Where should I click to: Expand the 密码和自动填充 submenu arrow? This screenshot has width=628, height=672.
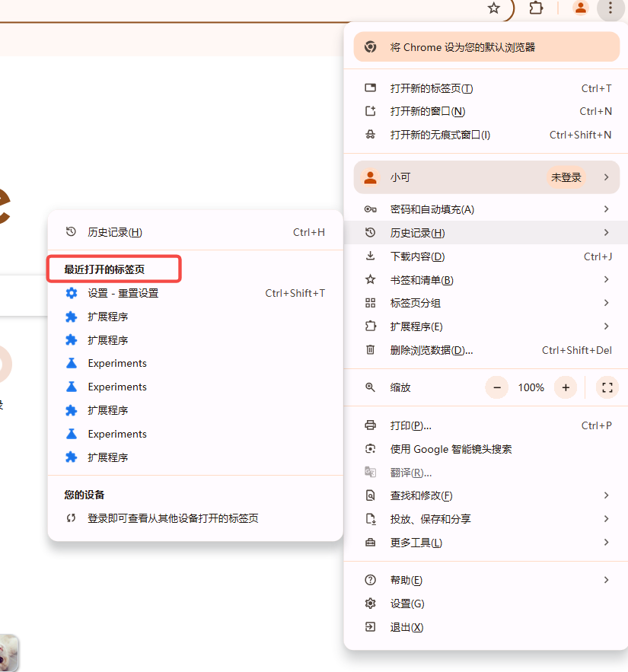click(x=606, y=209)
